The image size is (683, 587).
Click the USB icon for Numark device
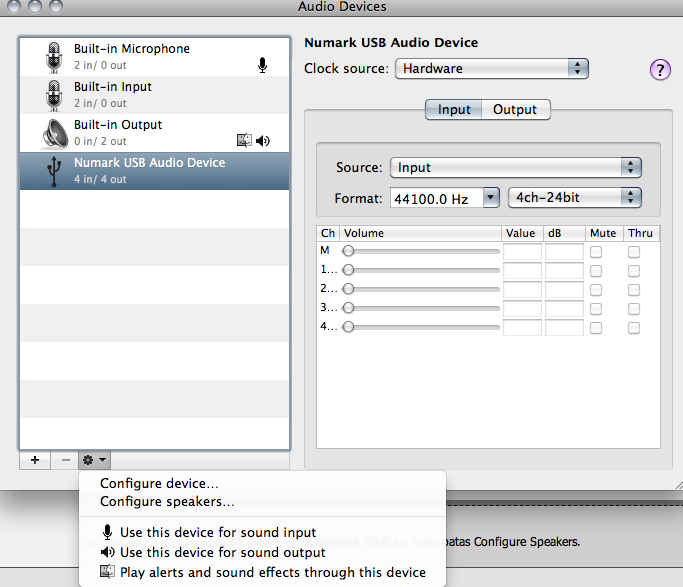click(54, 171)
